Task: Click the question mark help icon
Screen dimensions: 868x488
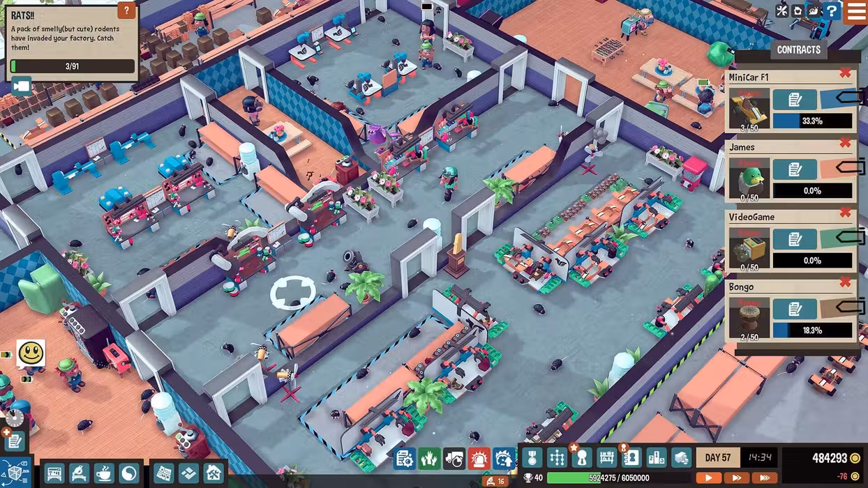Action: [x=832, y=11]
